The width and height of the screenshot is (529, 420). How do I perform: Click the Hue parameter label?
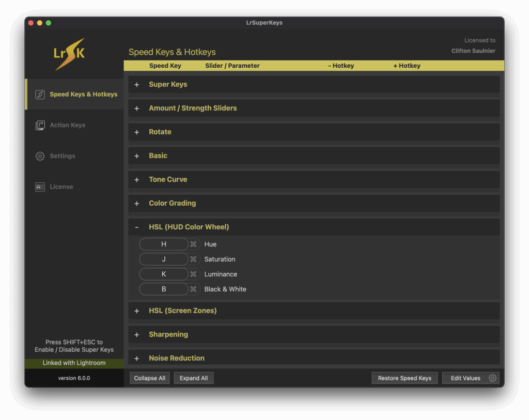pyautogui.click(x=211, y=244)
